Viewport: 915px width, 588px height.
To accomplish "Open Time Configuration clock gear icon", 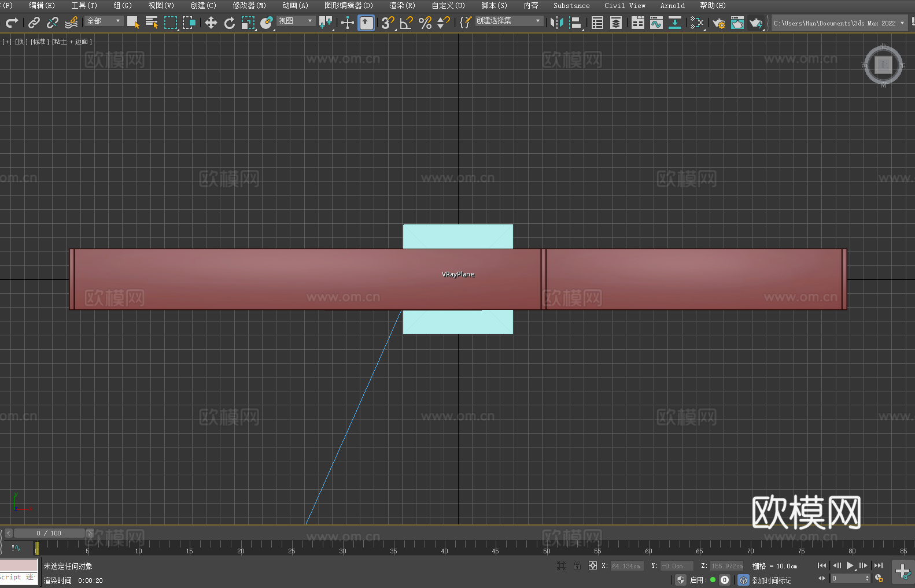I will (879, 578).
